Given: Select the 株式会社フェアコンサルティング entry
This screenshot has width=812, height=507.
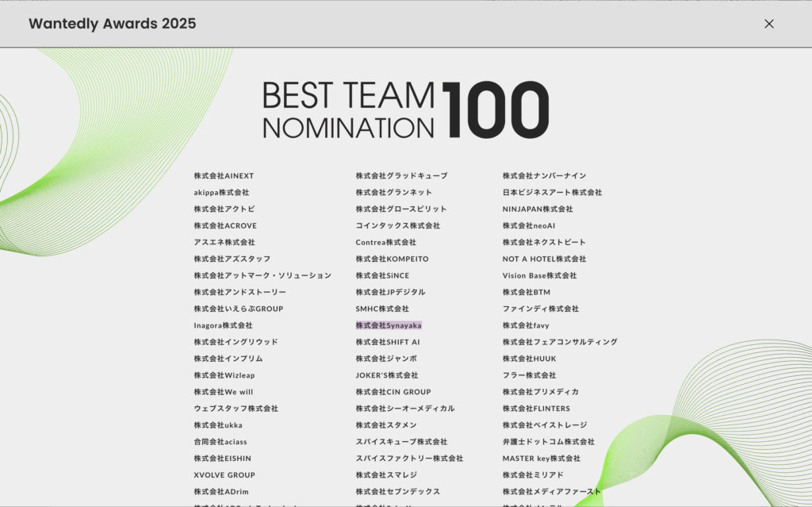Looking at the screenshot, I should (560, 342).
